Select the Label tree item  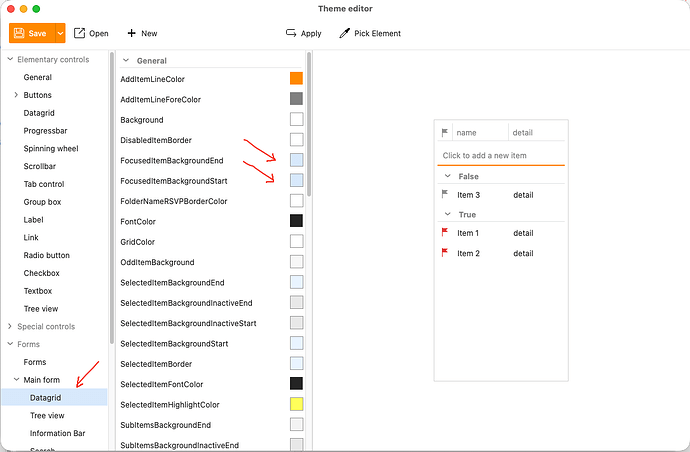pos(33,220)
